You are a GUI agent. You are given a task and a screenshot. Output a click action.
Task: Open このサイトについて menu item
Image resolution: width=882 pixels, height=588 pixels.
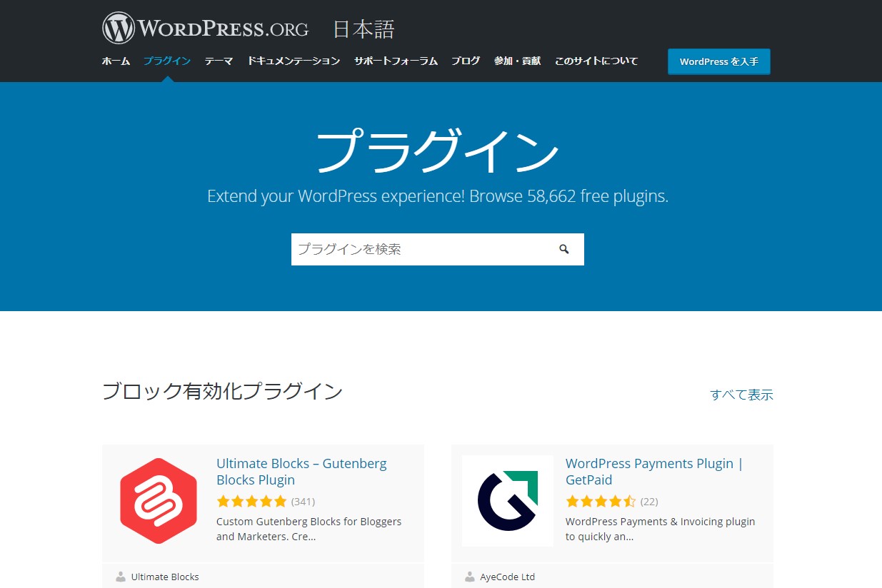point(596,61)
